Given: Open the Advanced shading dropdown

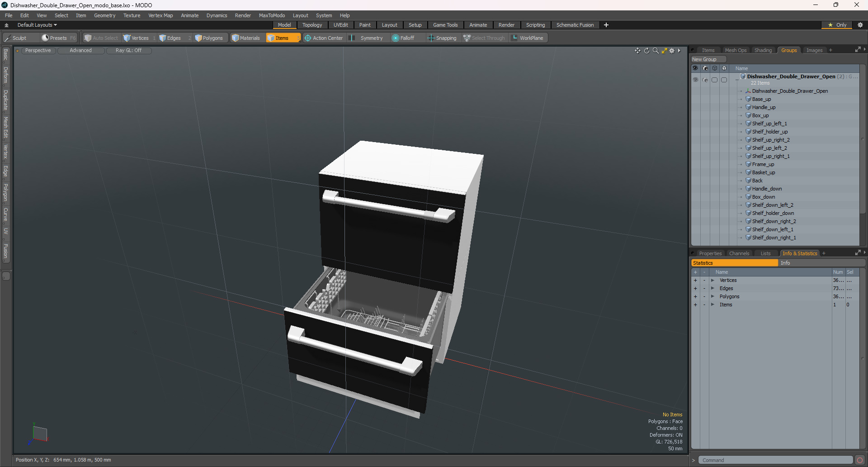Looking at the screenshot, I should point(80,51).
